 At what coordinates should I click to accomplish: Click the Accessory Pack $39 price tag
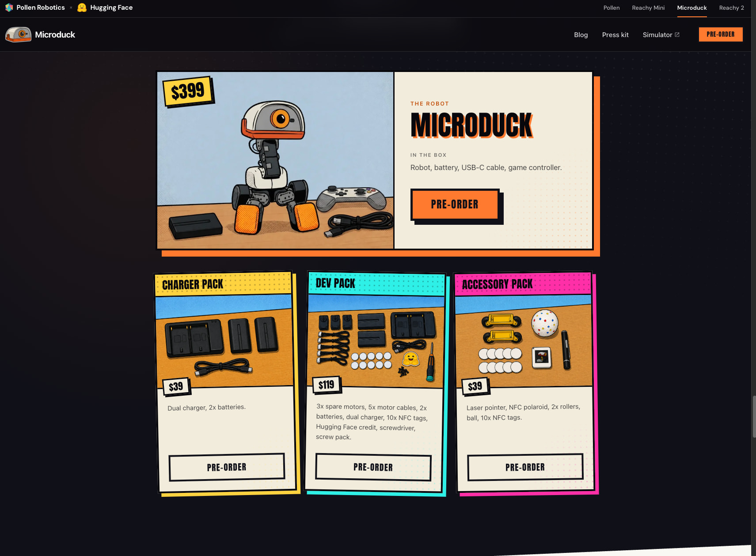point(475,386)
